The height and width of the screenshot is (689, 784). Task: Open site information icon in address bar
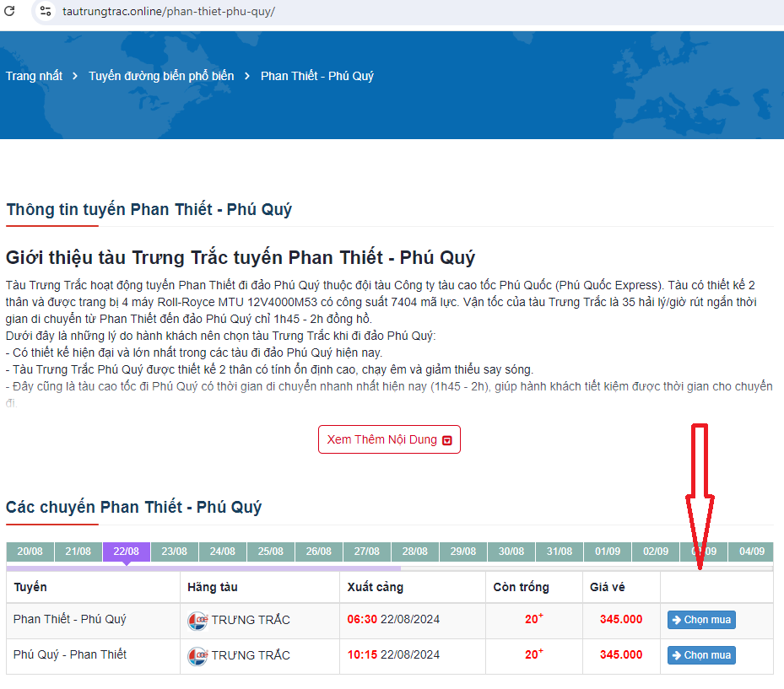click(46, 11)
